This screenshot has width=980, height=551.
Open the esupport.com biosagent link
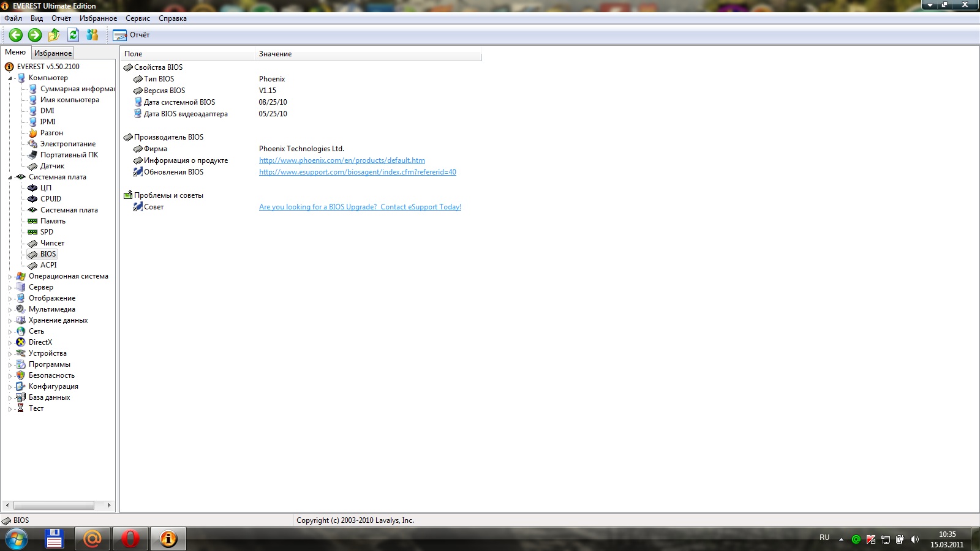(358, 172)
